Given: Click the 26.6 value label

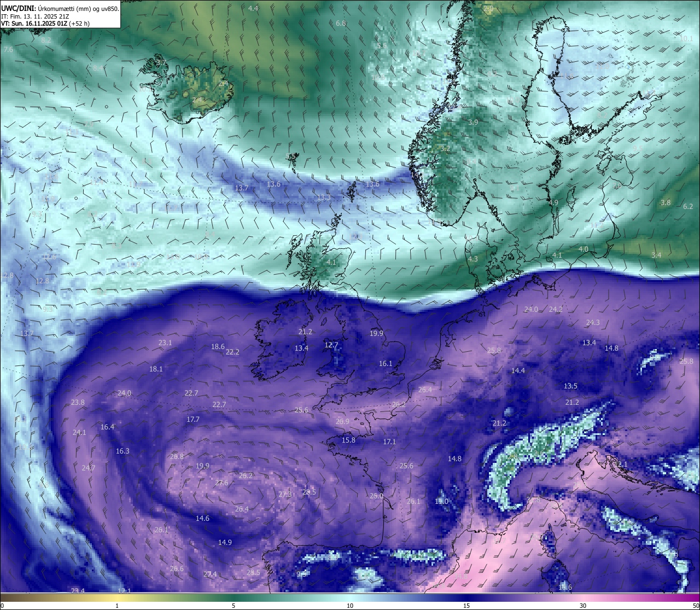Looking at the screenshot, I should click(177, 568).
